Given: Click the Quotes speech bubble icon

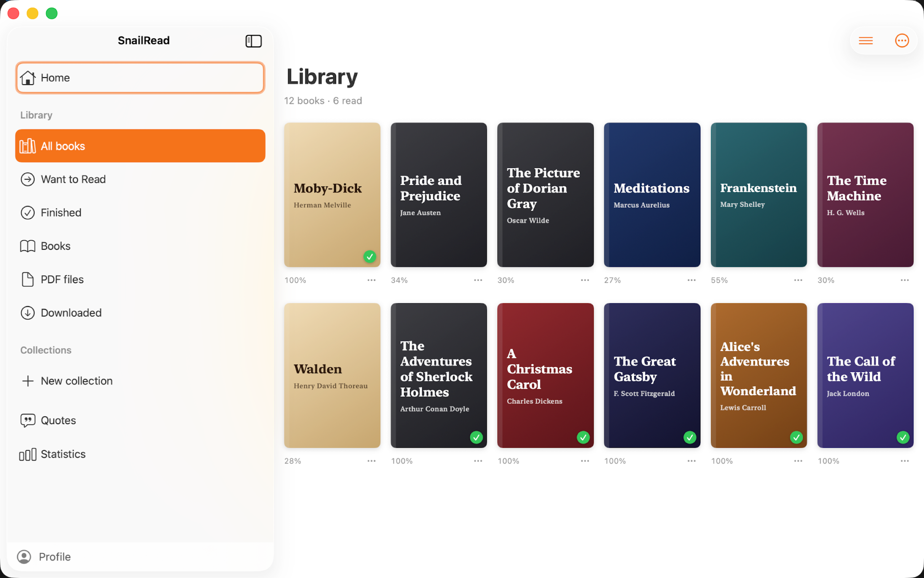Looking at the screenshot, I should tap(27, 420).
